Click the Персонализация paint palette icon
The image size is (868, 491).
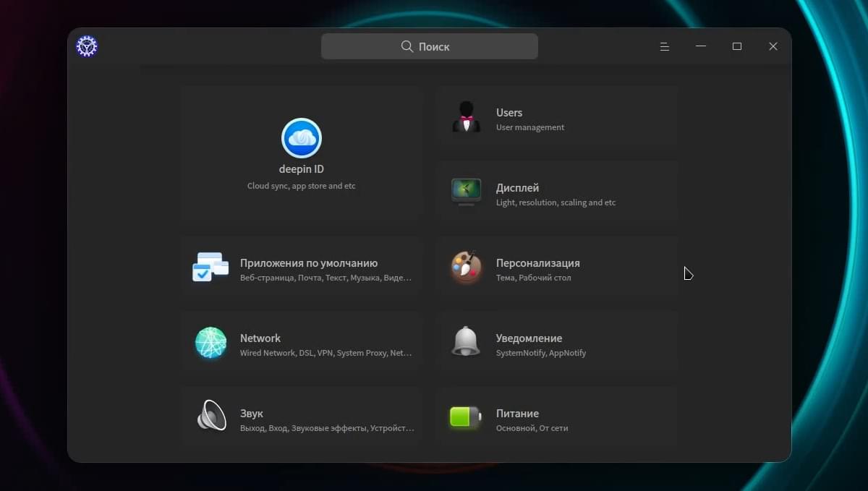coord(466,268)
